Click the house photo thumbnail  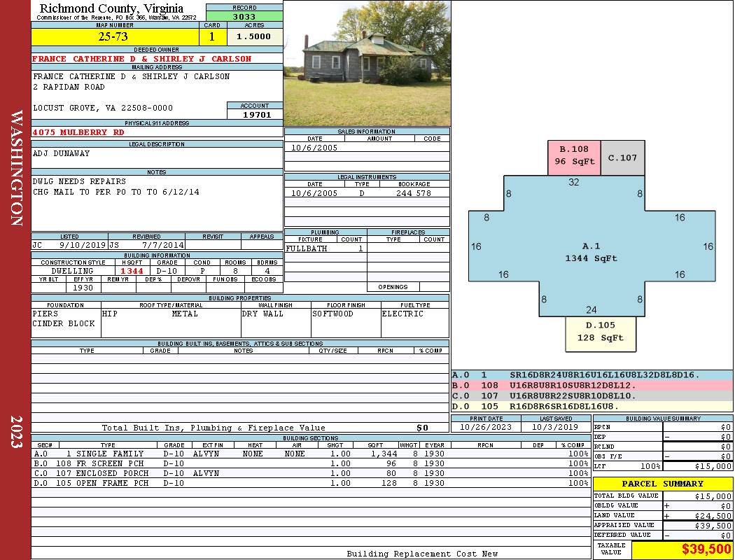click(x=367, y=63)
